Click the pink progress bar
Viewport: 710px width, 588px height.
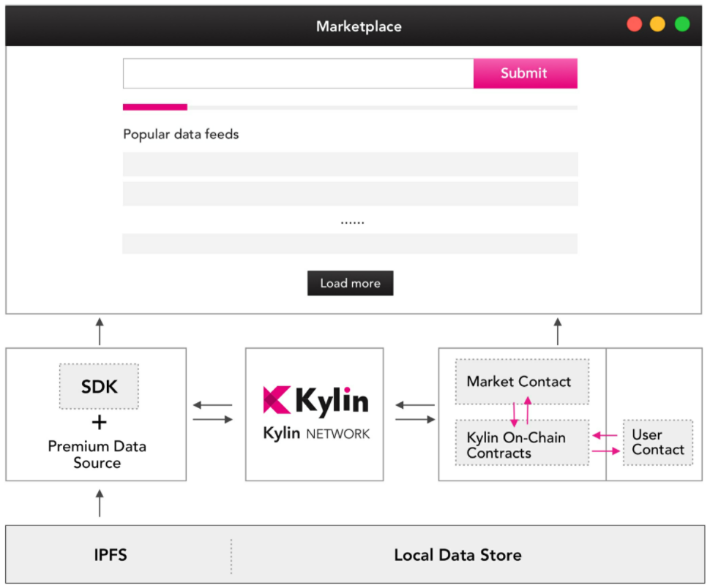click(x=155, y=108)
